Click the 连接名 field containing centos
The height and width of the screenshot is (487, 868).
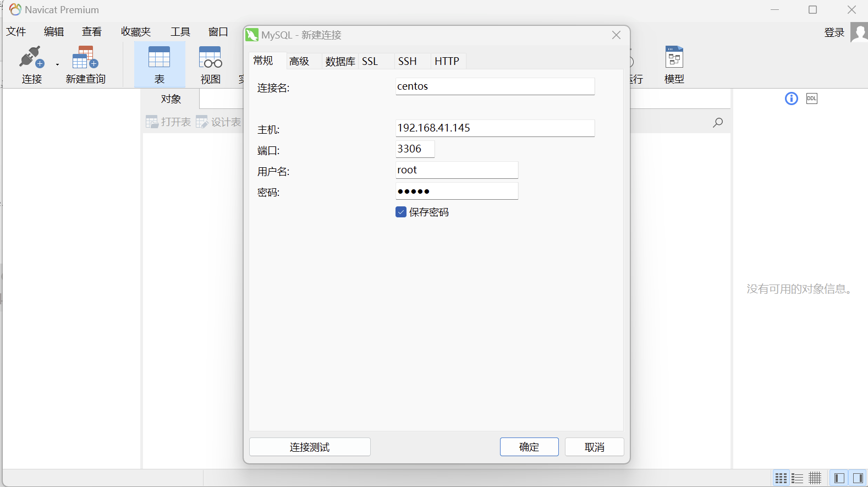[495, 86]
